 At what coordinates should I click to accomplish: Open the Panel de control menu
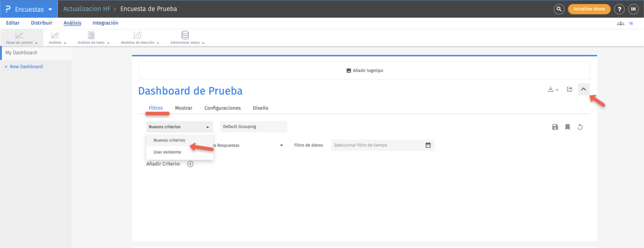point(21,37)
